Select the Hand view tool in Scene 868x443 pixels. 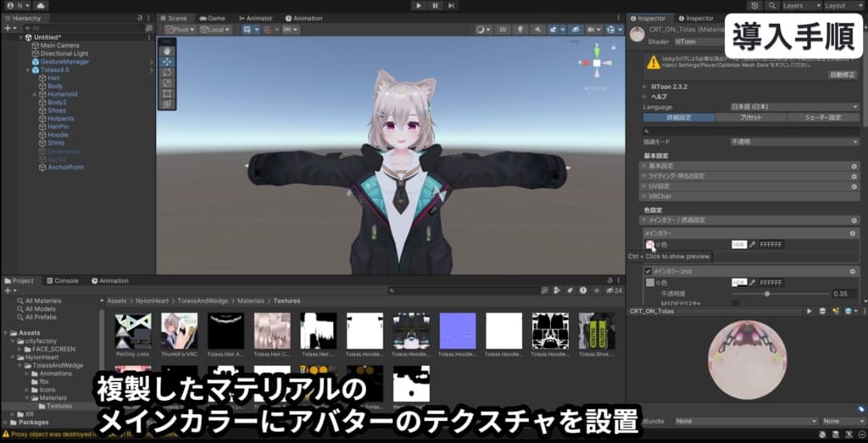[167, 52]
